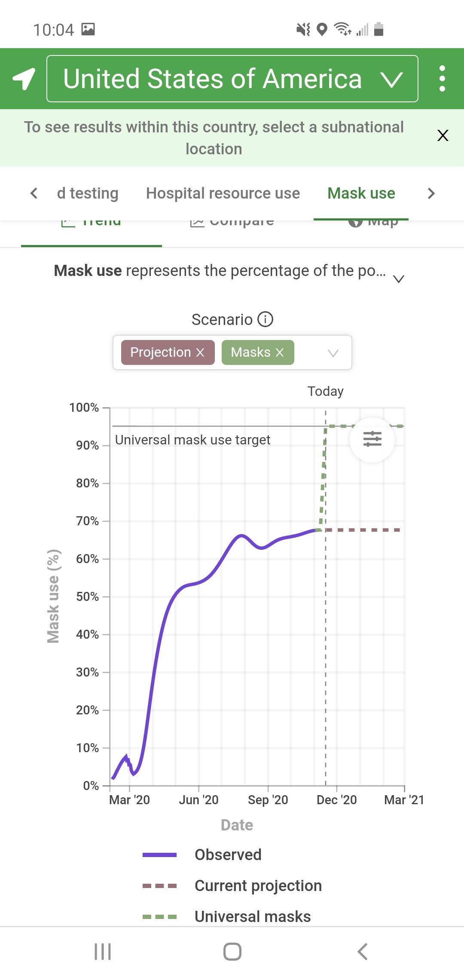Remove the Projection scenario tag
Image resolution: width=464 pixels, height=980 pixels.
[200, 352]
